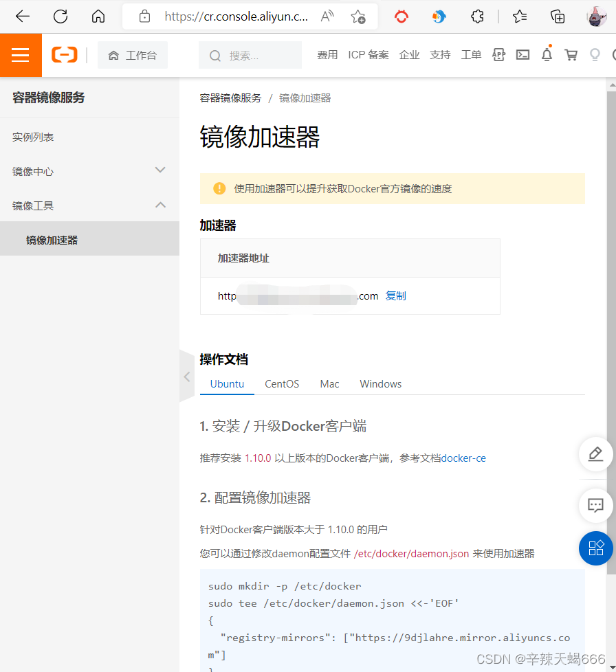The height and width of the screenshot is (672, 616).
Task: Expand the 镜像中心 sidebar section
Action: click(x=89, y=171)
